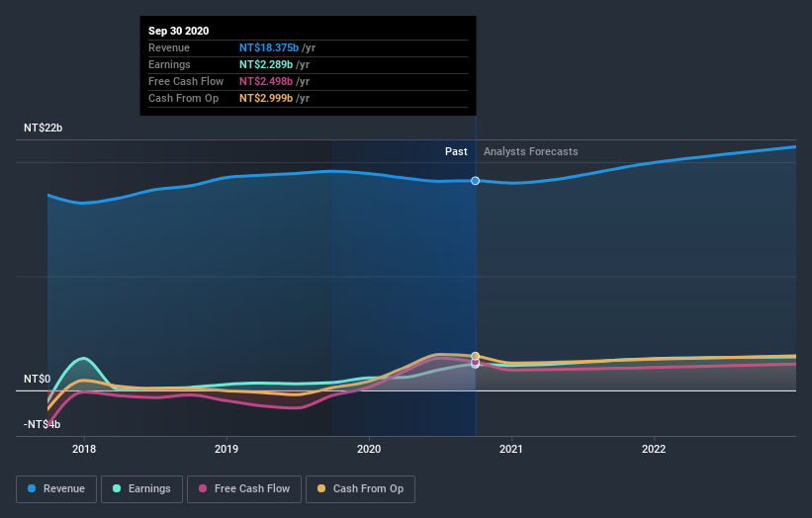Click the 2022 x-axis label
Screen dimensions: 812x518
[x=654, y=449]
